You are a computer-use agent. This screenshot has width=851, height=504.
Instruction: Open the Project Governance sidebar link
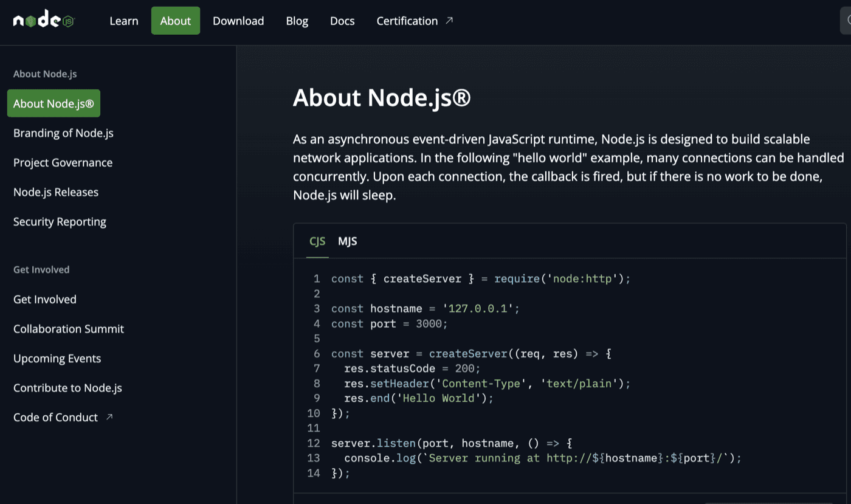(63, 162)
